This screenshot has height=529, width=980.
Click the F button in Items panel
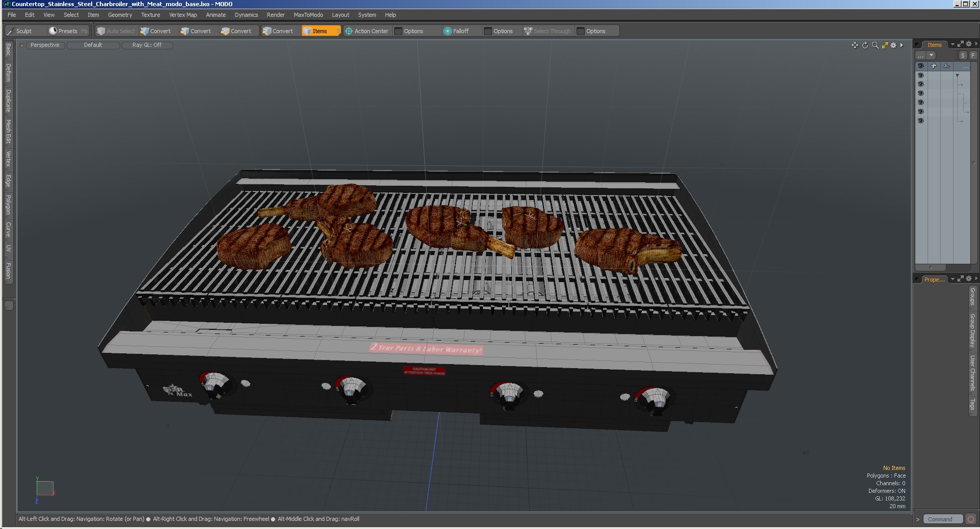point(973,55)
